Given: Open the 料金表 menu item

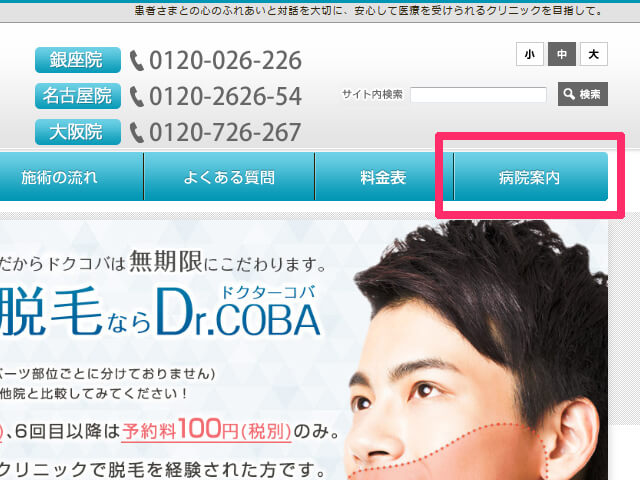Looking at the screenshot, I should click(x=383, y=177).
